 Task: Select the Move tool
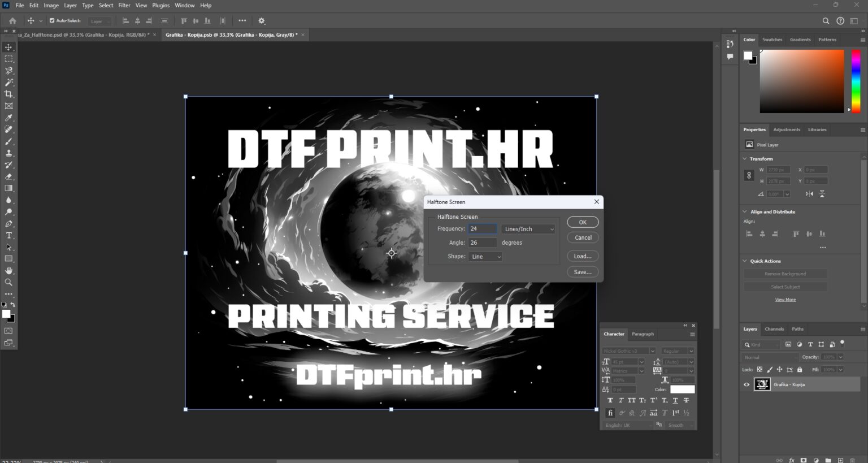point(8,47)
